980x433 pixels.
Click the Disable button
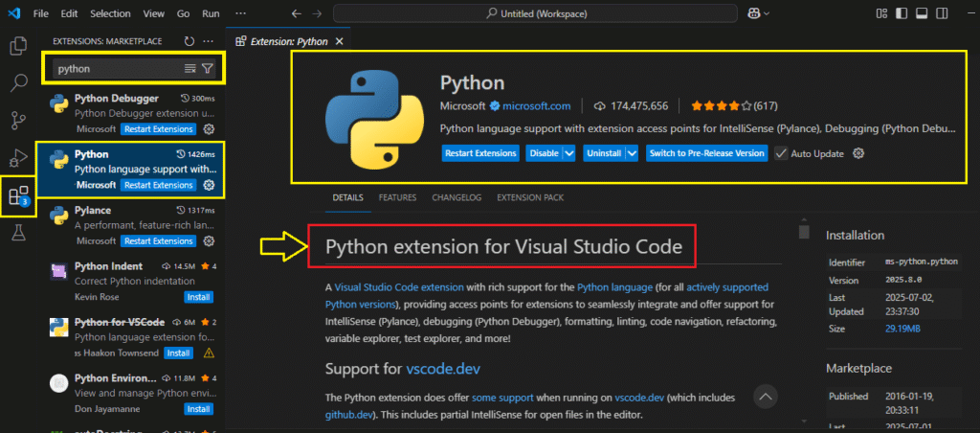point(544,153)
